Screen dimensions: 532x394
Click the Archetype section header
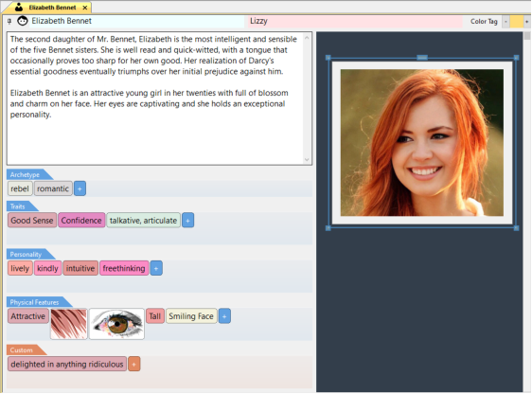coord(28,174)
